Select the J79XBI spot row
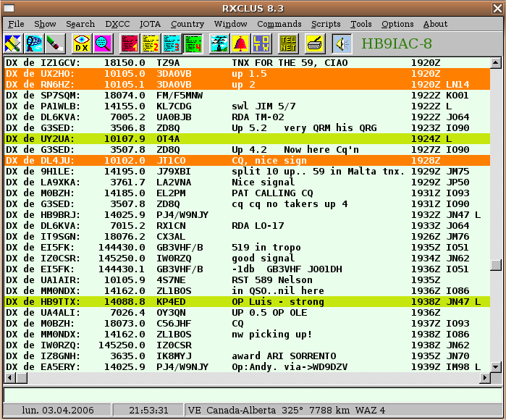The height and width of the screenshot is (420, 506). click(x=247, y=172)
